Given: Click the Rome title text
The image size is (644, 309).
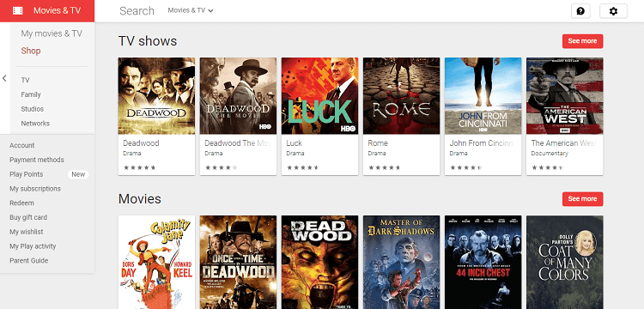Looking at the screenshot, I should tap(378, 143).
